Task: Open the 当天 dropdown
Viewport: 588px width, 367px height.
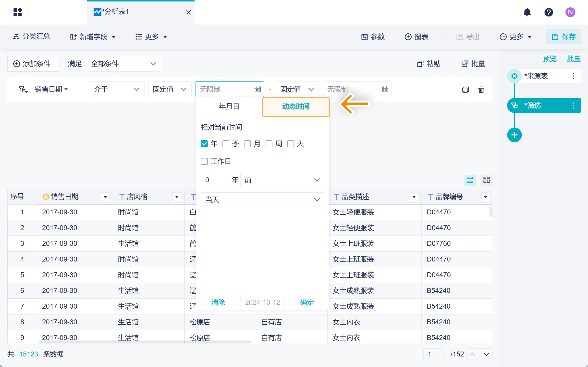Action: 262,200
